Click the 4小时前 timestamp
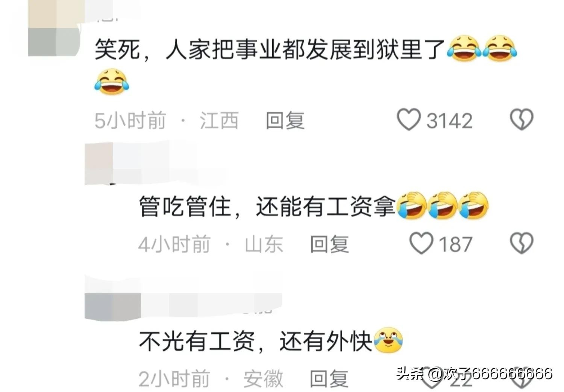This screenshot has width=564, height=392. (x=174, y=244)
